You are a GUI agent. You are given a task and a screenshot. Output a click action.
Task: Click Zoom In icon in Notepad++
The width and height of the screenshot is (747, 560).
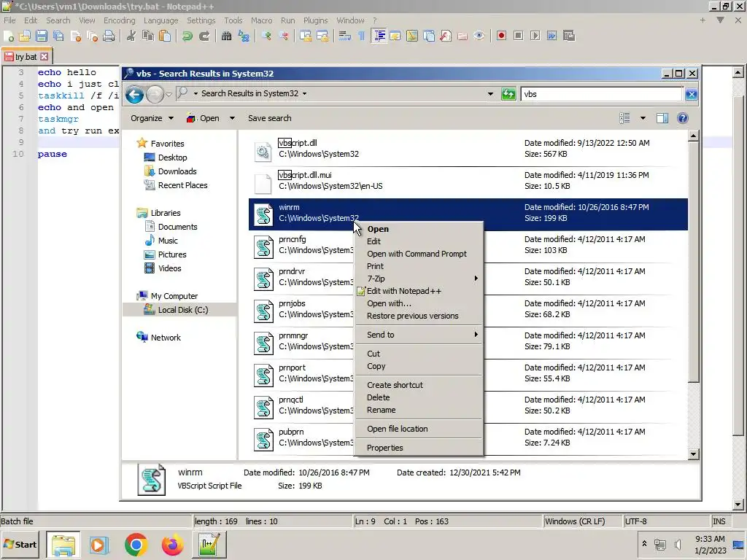266,36
